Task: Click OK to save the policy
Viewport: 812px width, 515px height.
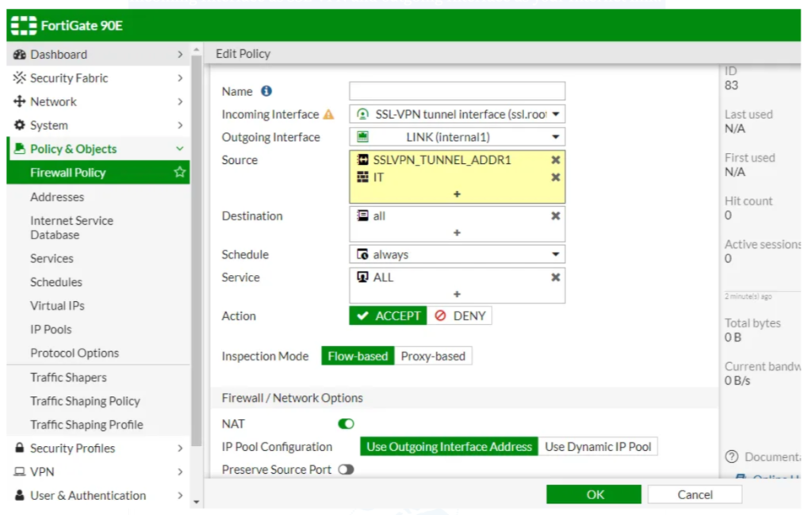Action: coord(594,494)
